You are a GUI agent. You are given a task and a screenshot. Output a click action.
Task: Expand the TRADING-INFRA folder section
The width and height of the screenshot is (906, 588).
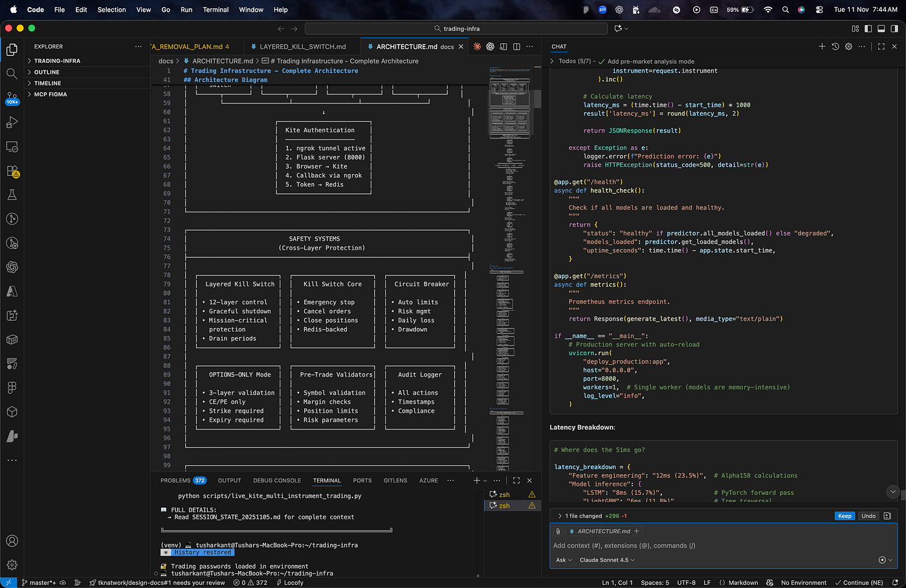(87, 61)
